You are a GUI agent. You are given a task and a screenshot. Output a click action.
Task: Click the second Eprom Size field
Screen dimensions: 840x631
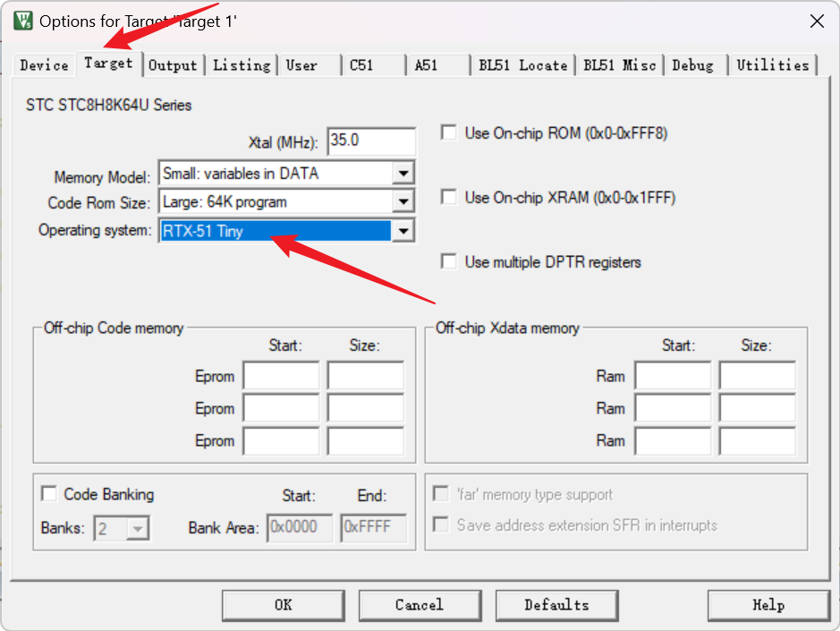point(366,408)
